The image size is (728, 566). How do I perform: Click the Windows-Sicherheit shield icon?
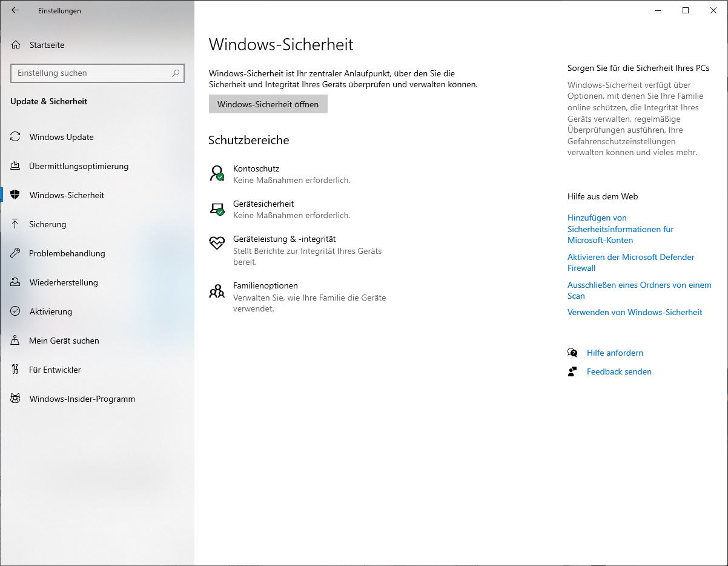click(x=15, y=195)
